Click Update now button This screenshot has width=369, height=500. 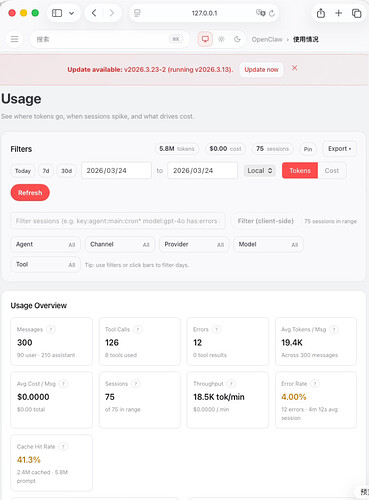tap(261, 70)
